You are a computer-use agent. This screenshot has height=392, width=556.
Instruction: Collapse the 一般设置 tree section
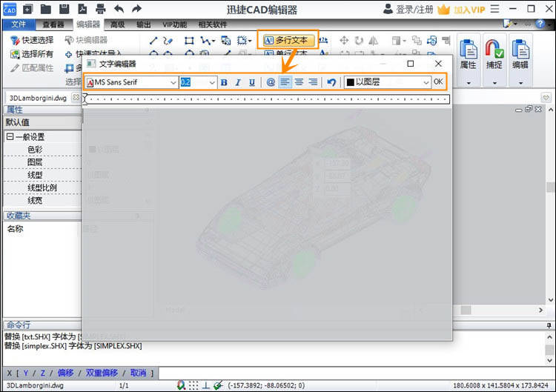[10, 137]
